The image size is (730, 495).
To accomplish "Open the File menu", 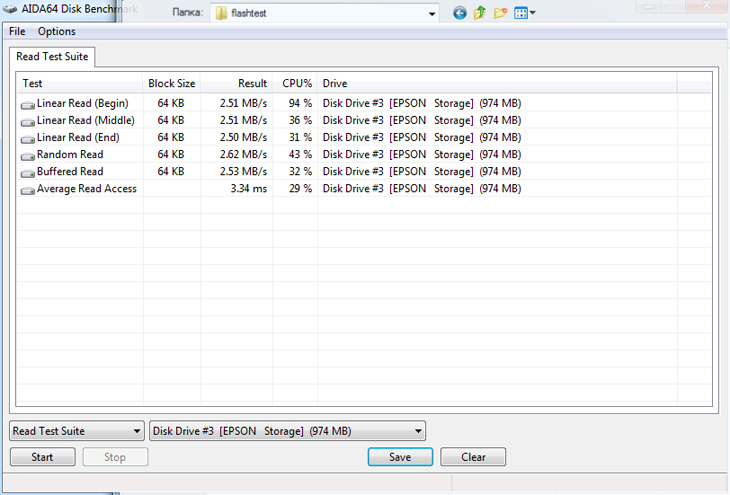I will coord(17,32).
